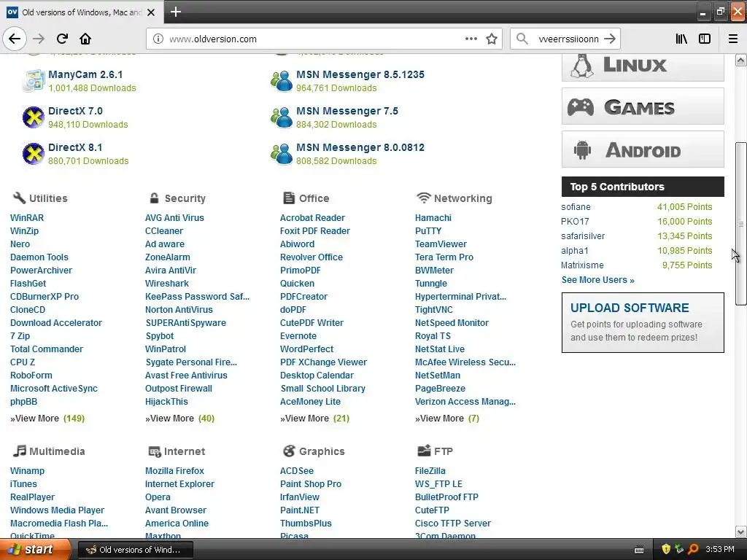Image resolution: width=747 pixels, height=560 pixels.
Task: Open the site information icon in address bar
Action: pos(158,39)
